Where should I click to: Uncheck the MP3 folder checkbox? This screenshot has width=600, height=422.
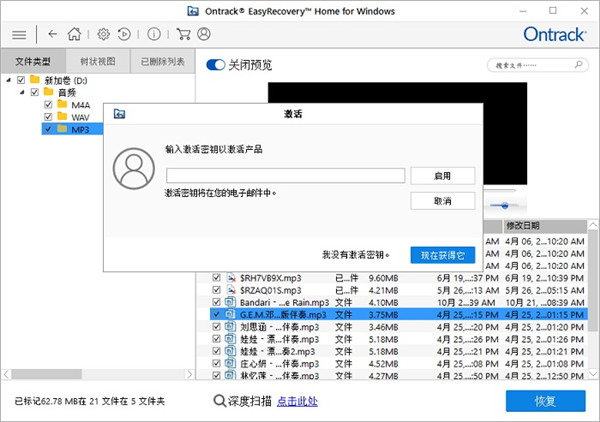click(48, 129)
